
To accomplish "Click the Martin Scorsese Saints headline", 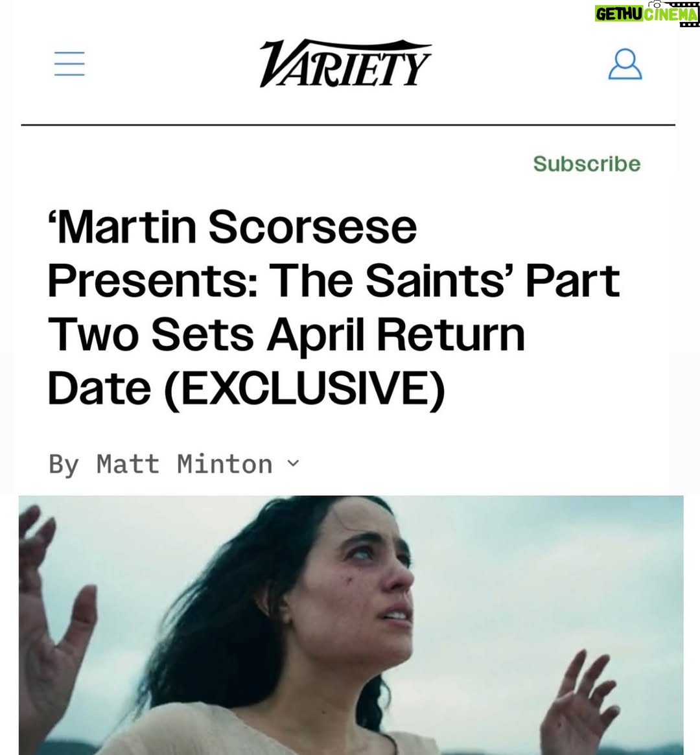I will pos(334,308).
